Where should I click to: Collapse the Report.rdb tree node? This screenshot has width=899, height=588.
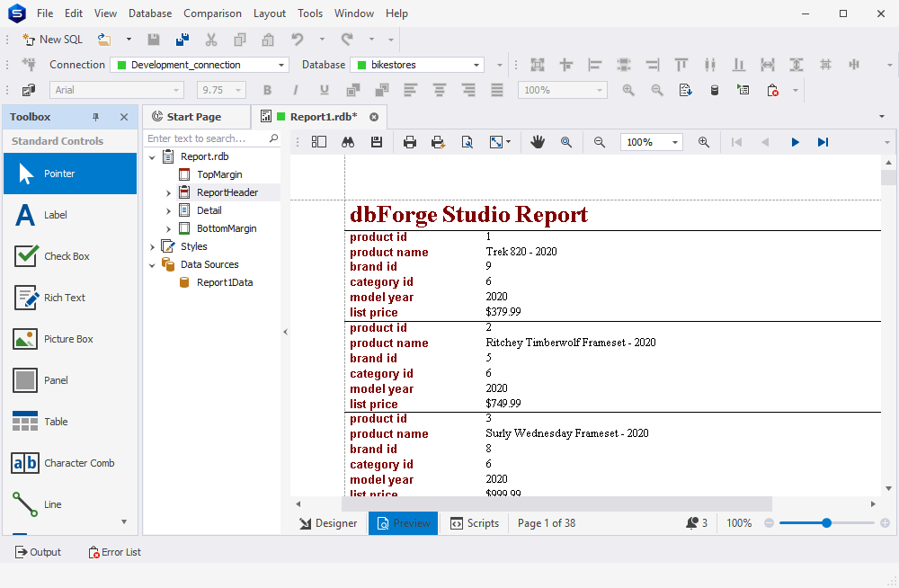tap(152, 156)
